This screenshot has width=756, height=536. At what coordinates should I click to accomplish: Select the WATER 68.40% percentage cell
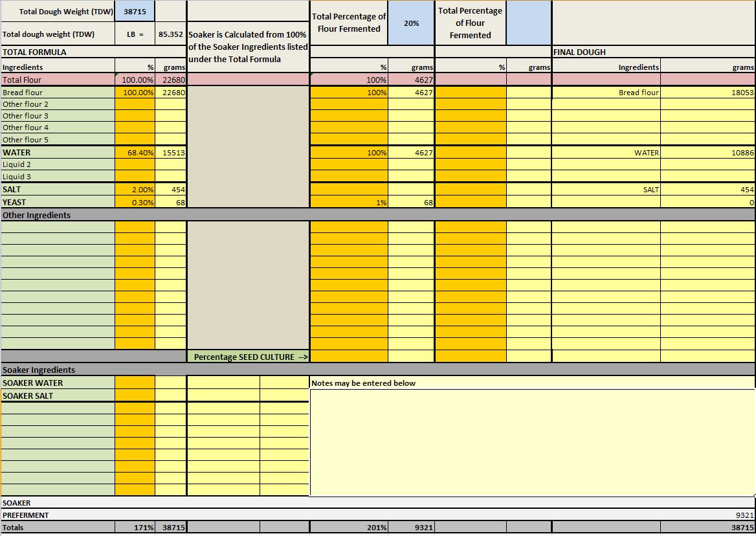click(x=135, y=153)
